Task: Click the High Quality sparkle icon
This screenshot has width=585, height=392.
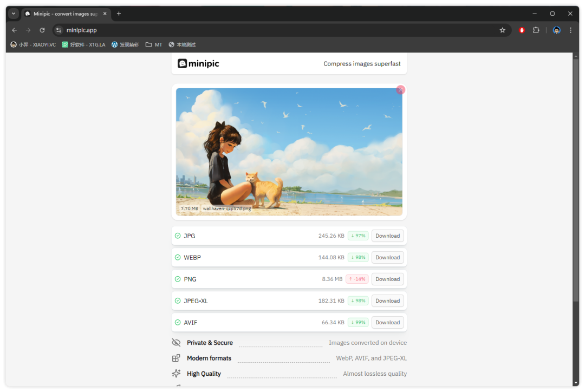Action: [x=176, y=374]
